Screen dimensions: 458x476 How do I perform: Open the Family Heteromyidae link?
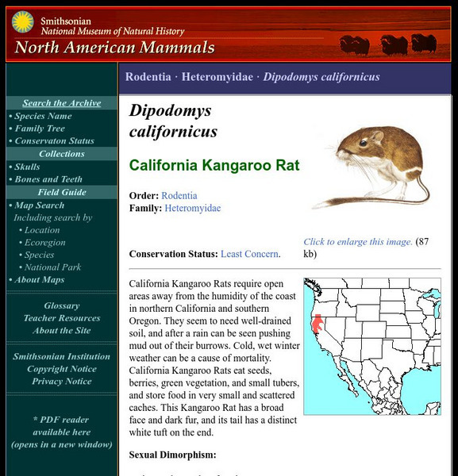[x=193, y=208]
